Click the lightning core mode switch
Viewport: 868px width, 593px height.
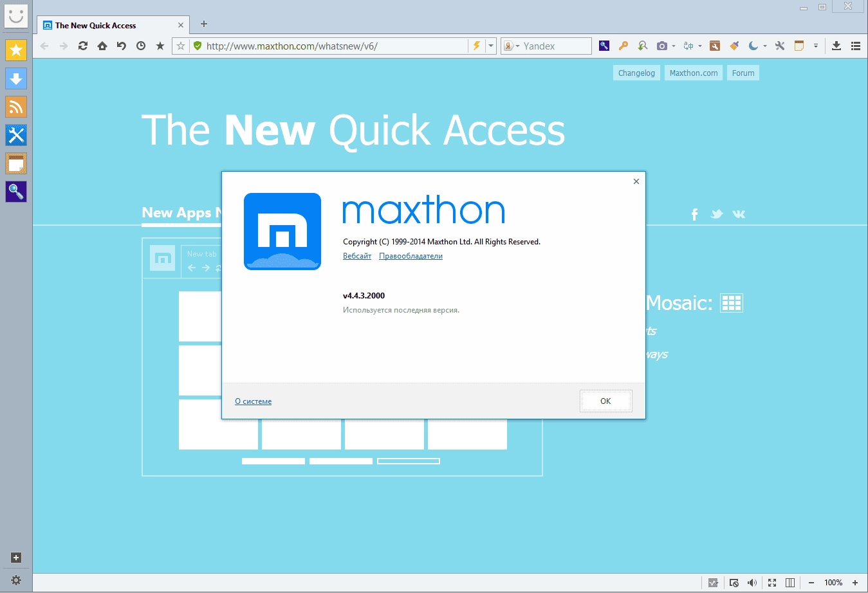pyautogui.click(x=477, y=46)
